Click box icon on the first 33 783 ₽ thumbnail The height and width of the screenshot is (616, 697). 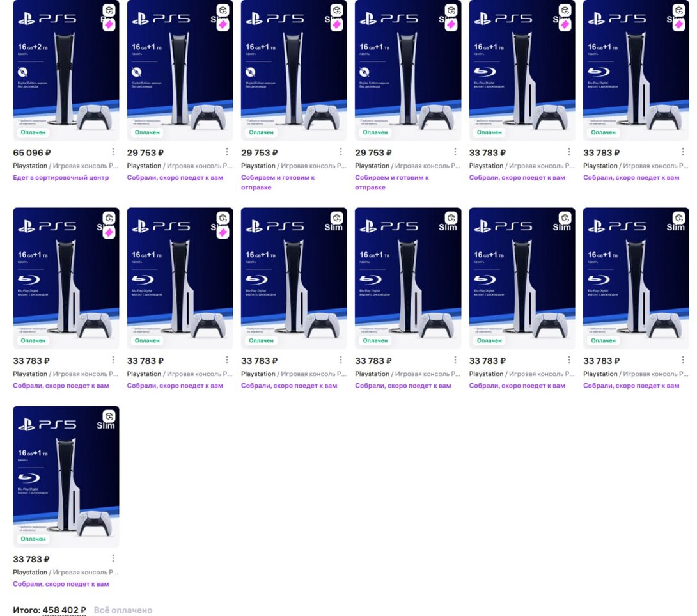(x=565, y=10)
